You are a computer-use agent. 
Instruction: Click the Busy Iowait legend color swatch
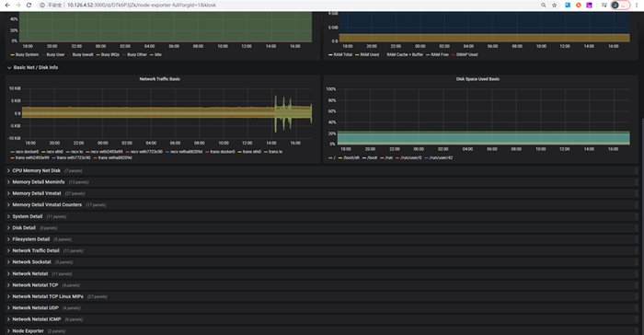tap(70, 54)
